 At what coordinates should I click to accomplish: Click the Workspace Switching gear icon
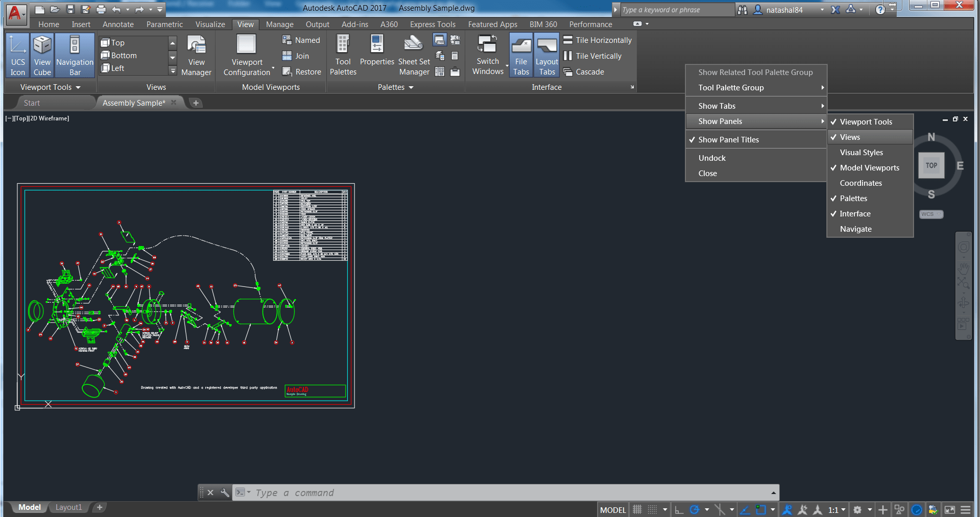(857, 509)
